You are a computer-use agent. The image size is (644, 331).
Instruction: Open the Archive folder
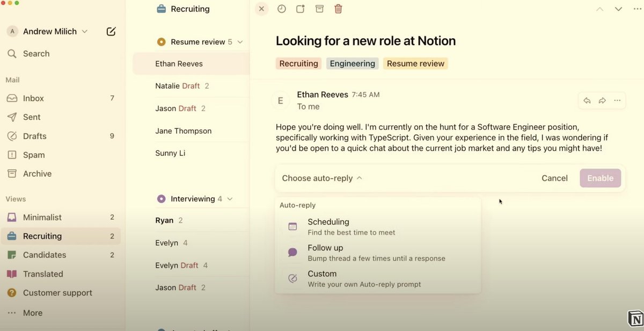(61, 174)
